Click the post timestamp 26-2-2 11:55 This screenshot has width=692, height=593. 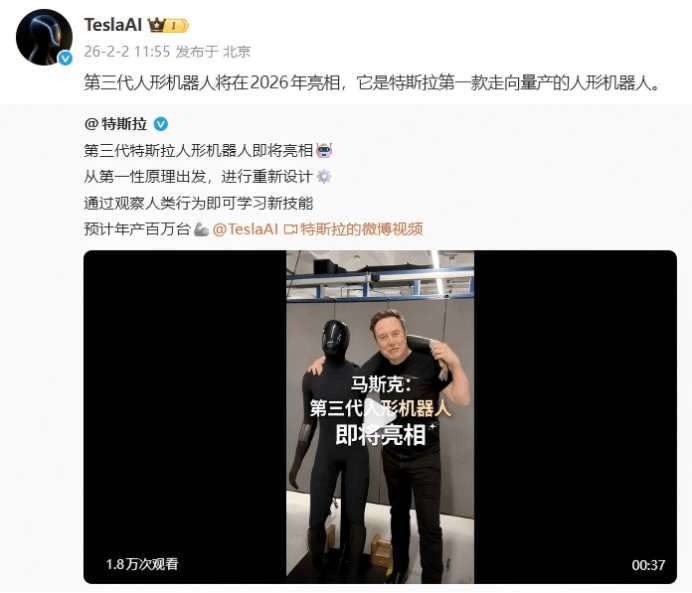[127, 52]
